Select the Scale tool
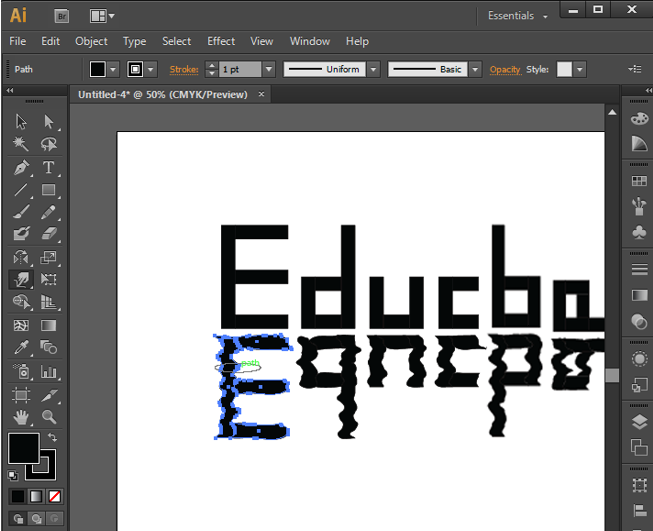653x531 pixels. (x=49, y=257)
